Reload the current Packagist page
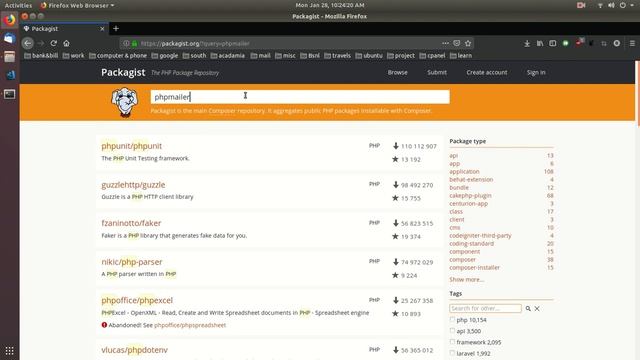The image size is (640, 360). [53, 43]
